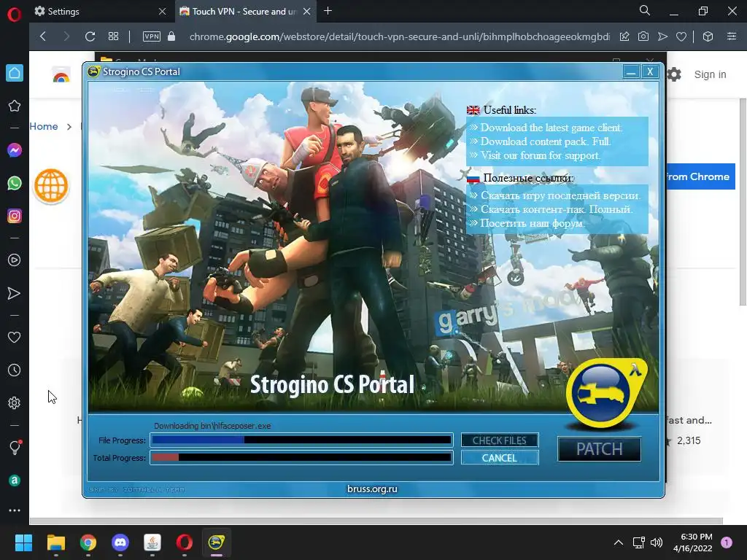Viewport: 747px width, 560px height.
Task: Open File Explorer from taskbar
Action: click(55, 542)
